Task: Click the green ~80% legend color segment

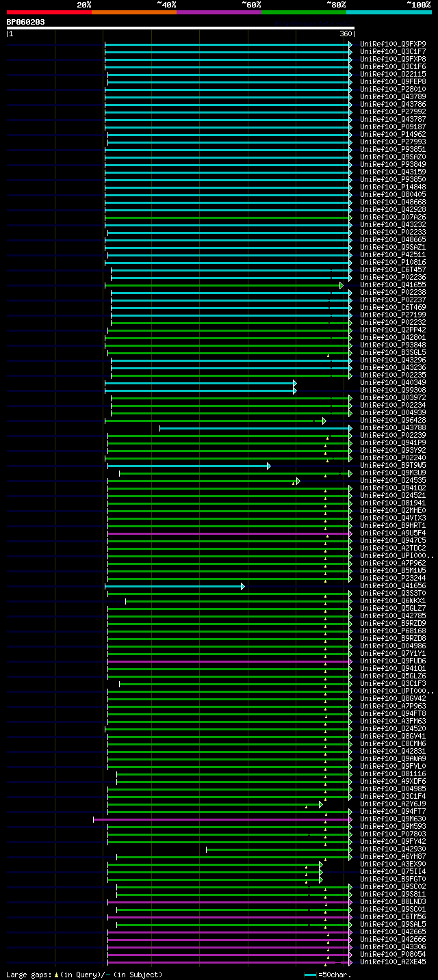Action: (303, 12)
